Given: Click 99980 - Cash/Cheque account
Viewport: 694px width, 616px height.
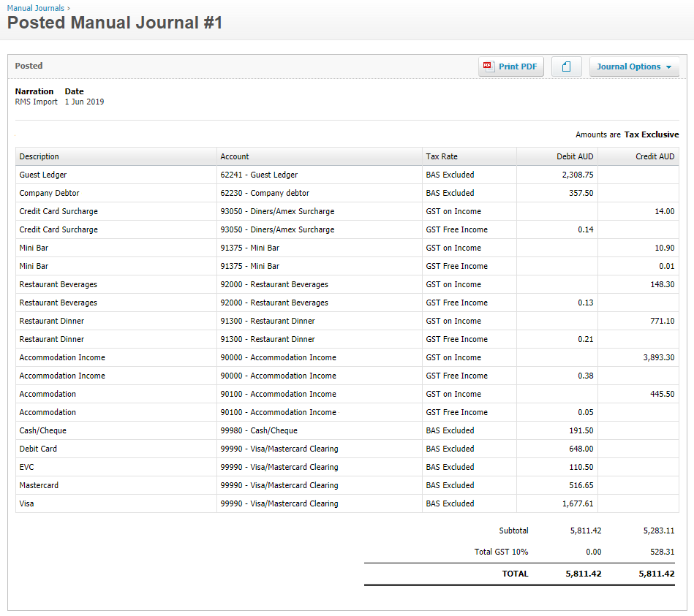Looking at the screenshot, I should [259, 430].
